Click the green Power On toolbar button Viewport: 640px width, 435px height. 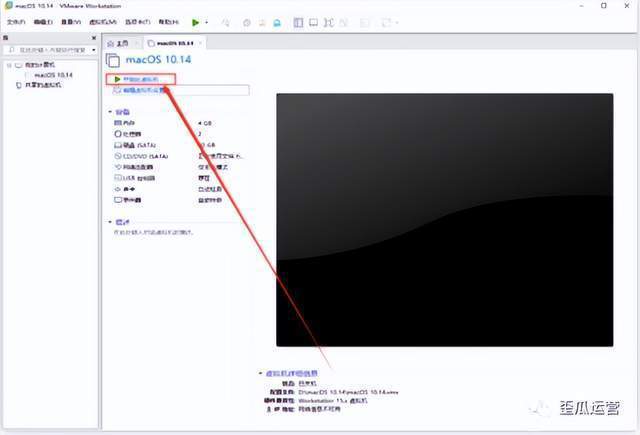coord(196,22)
